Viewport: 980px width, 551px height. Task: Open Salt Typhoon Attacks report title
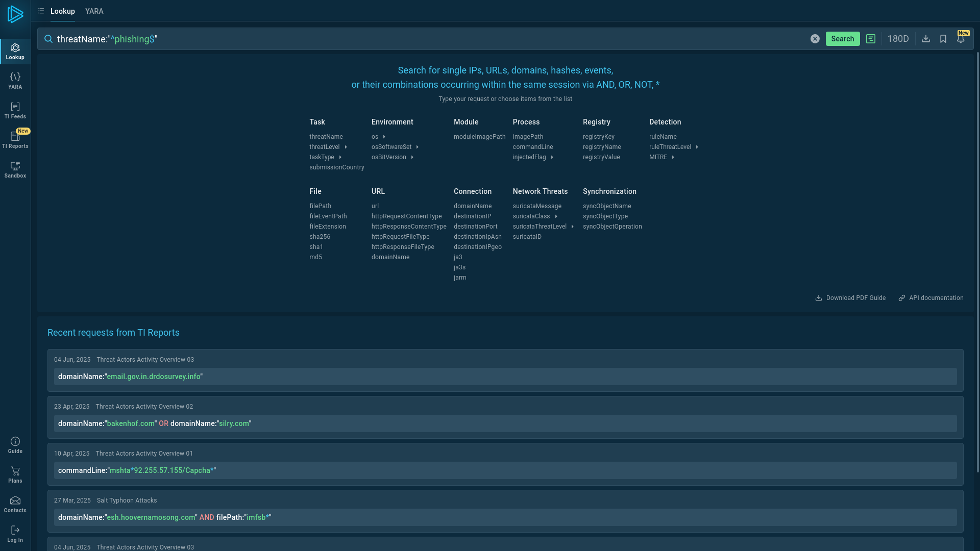tap(127, 500)
